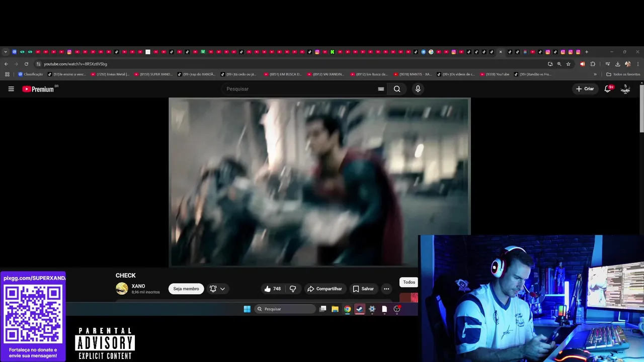Open the Chrome extensions puzzle icon
This screenshot has height=362, width=644.
coord(593,64)
